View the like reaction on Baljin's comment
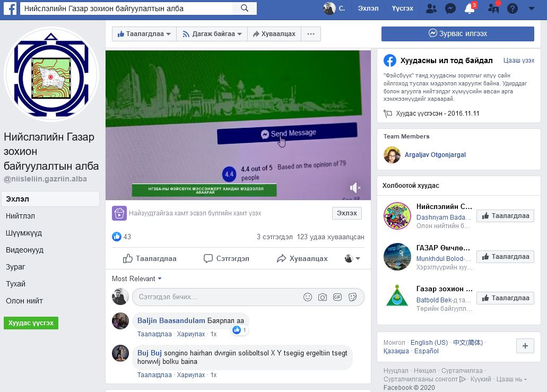Viewport: 547px width, 392px height. point(240,330)
